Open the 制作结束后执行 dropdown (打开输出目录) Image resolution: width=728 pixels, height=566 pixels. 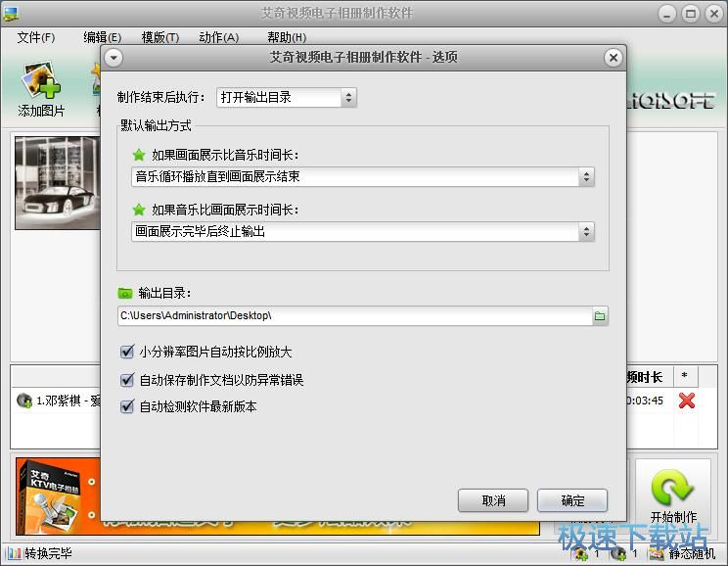287,98
